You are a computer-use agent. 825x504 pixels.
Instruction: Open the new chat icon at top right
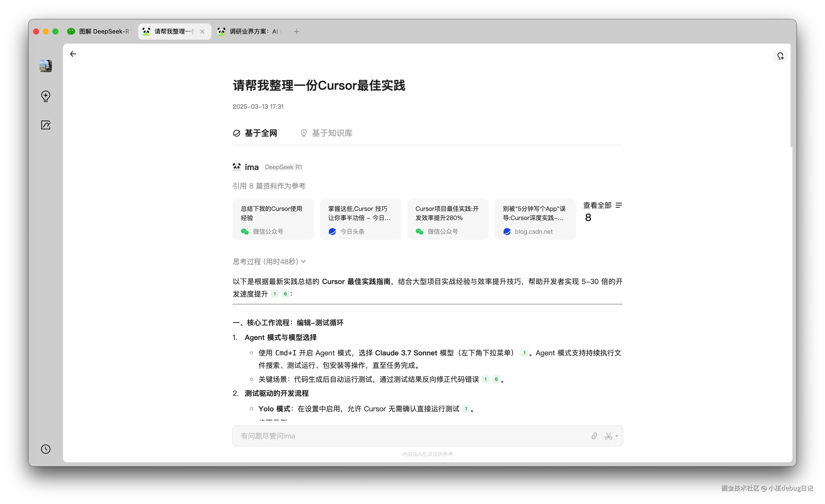[x=781, y=56]
